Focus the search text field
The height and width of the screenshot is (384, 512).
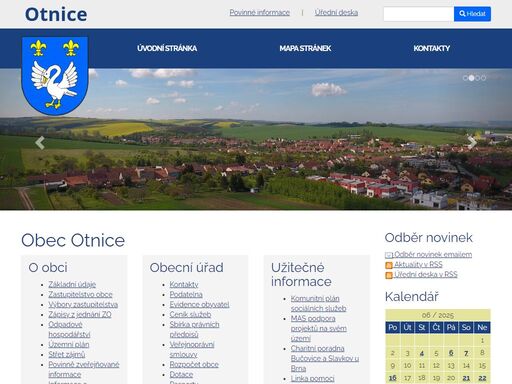pyautogui.click(x=419, y=14)
